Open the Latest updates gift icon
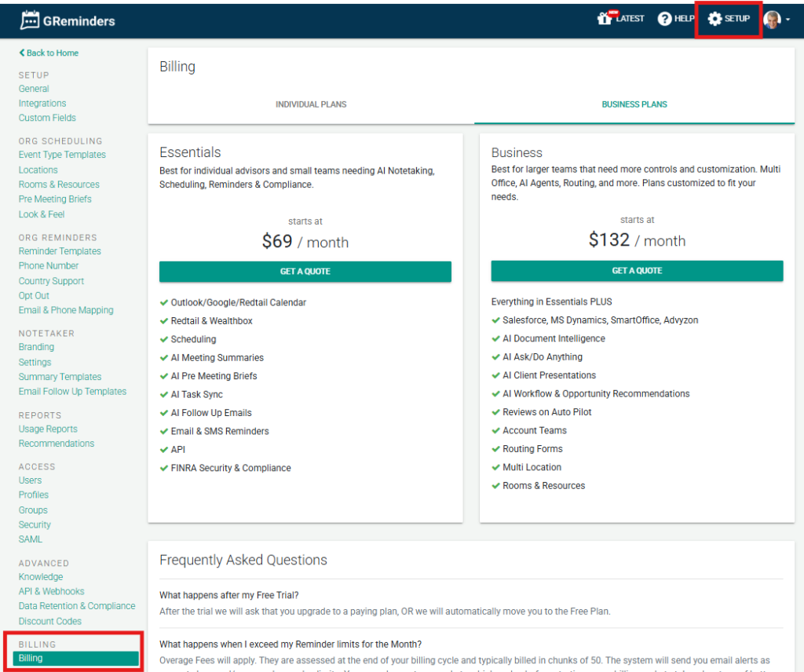 click(605, 19)
